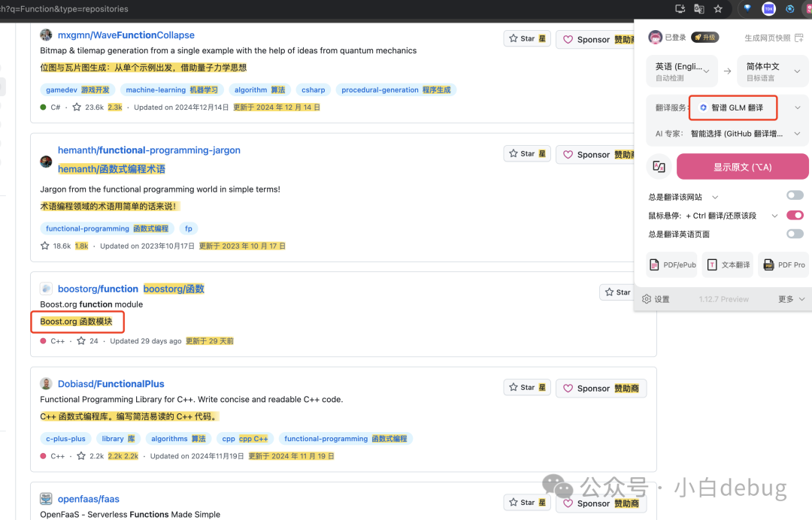Viewport: 812px width, 520px height.
Task: Click the browser address bar URL field
Action: 332,9
